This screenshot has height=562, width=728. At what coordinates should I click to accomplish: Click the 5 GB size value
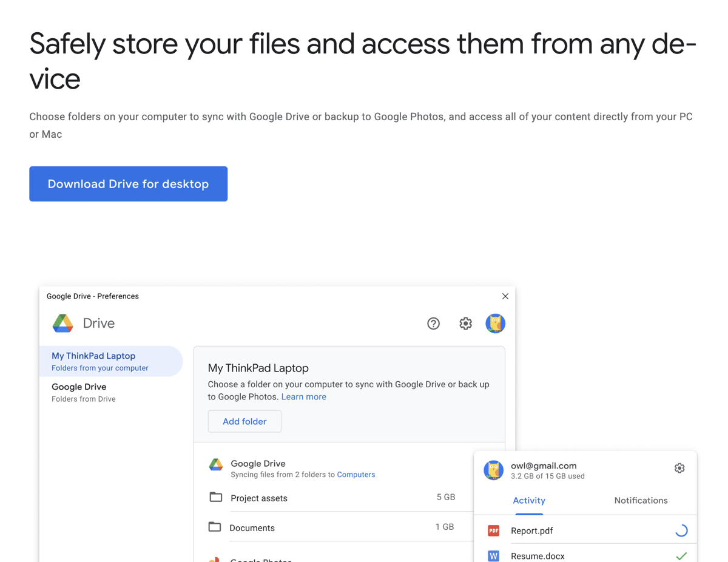[446, 497]
